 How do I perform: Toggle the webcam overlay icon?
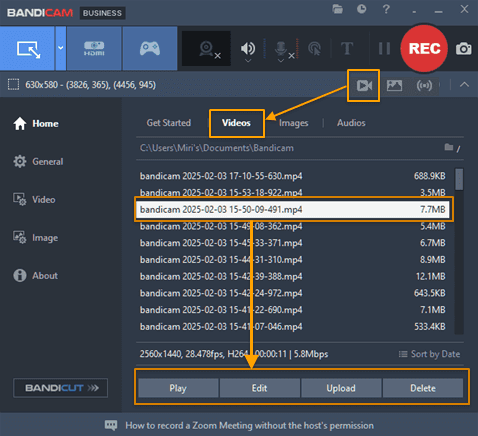(207, 49)
